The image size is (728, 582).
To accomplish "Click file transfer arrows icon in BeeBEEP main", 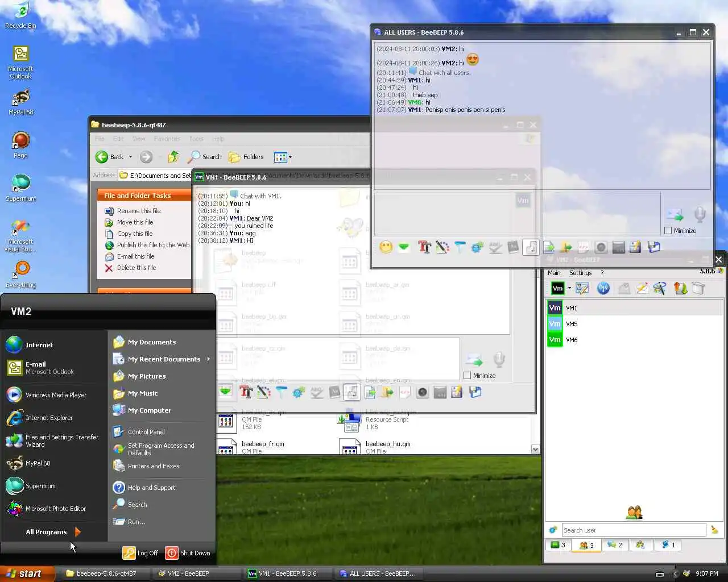I will coord(680,288).
